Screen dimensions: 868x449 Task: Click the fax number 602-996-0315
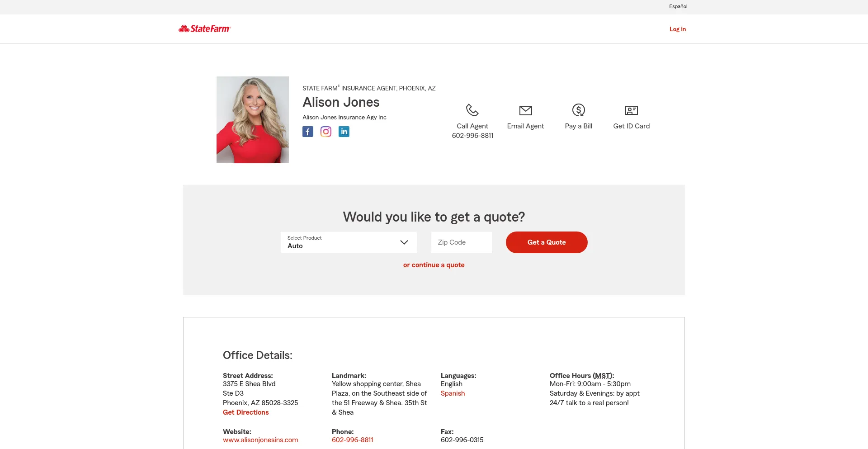click(x=462, y=440)
